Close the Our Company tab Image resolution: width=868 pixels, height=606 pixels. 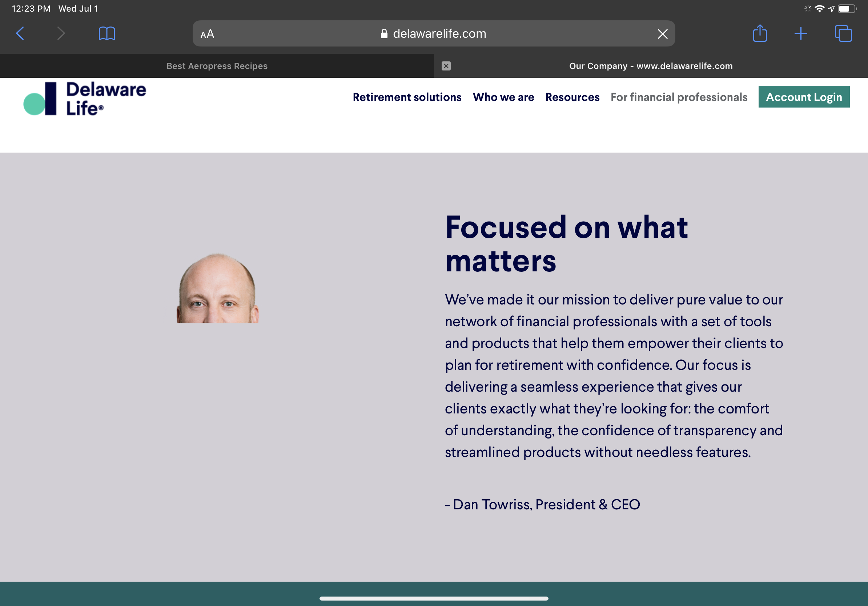point(446,66)
